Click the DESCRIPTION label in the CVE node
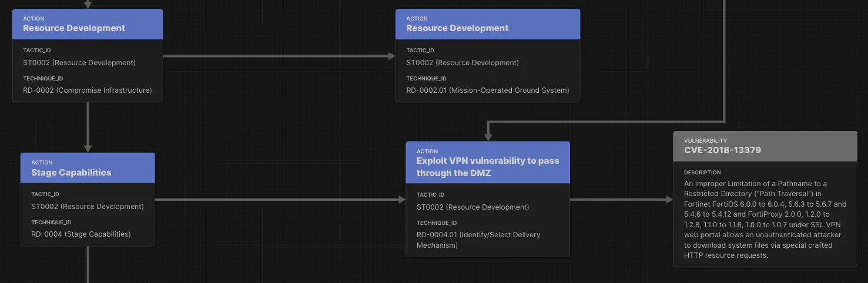 click(702, 173)
